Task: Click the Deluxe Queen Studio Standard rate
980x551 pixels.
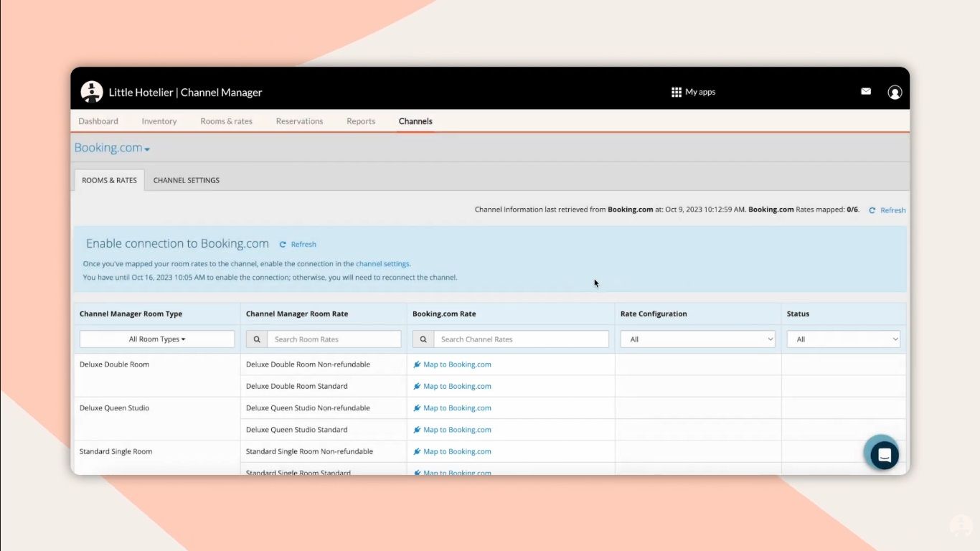Action: pyautogui.click(x=297, y=430)
